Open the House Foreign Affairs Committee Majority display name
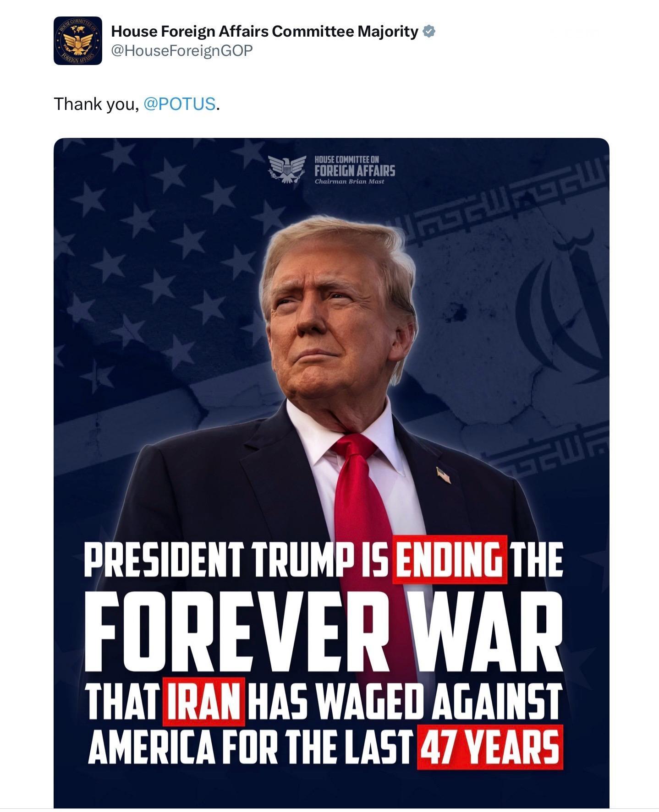659x812 pixels. pyautogui.click(x=264, y=32)
